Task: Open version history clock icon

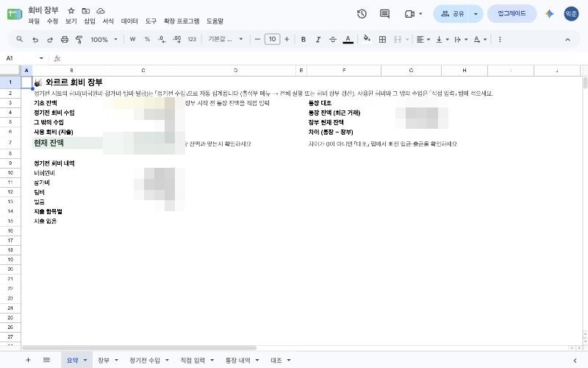Action: [362, 14]
